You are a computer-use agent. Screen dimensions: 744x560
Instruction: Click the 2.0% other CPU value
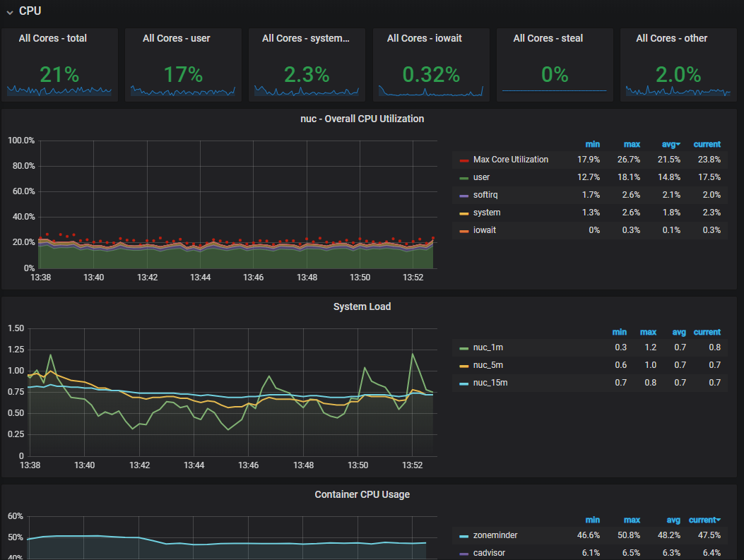678,74
